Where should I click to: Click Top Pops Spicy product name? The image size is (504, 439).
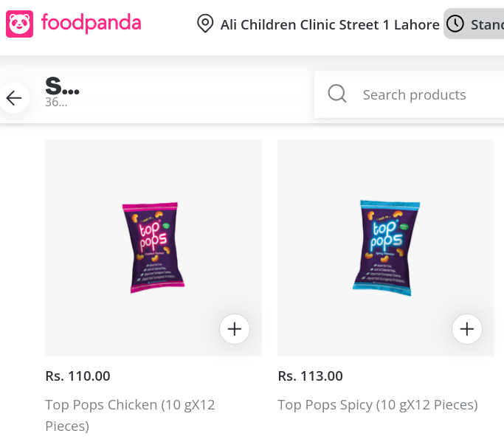pyautogui.click(x=377, y=405)
